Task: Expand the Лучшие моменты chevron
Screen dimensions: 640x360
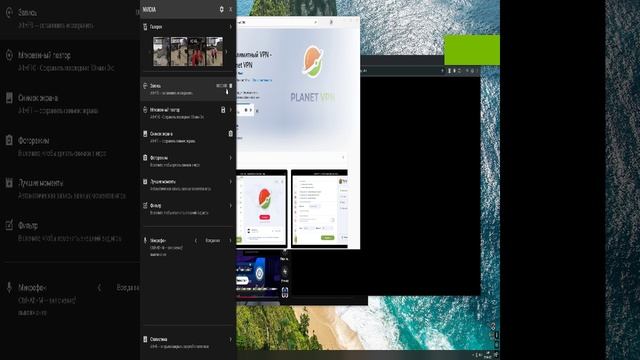Action: [x=231, y=181]
